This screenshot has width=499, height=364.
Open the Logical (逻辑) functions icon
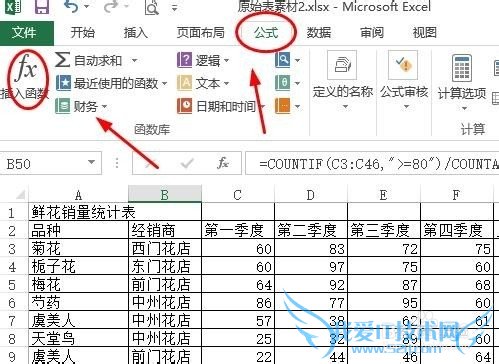click(184, 60)
